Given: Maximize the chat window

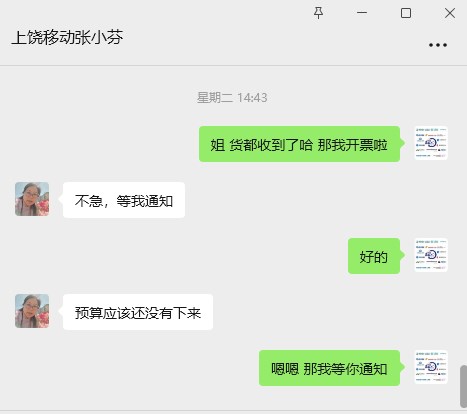Looking at the screenshot, I should click(x=406, y=13).
